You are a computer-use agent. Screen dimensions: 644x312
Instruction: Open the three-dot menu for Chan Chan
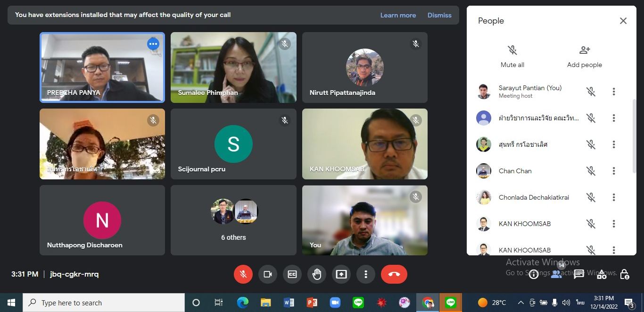[614, 171]
